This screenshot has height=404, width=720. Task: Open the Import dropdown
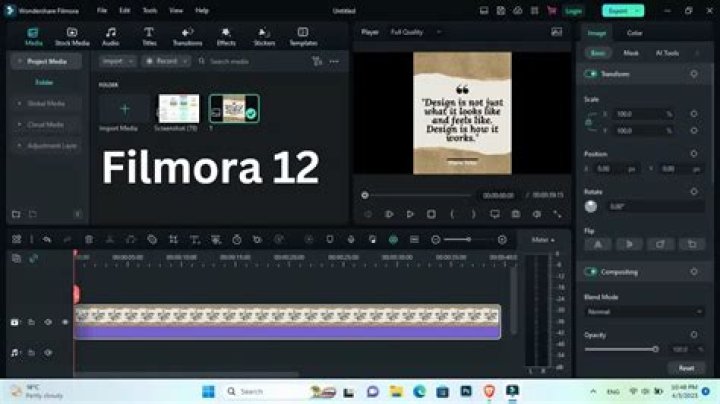tap(118, 61)
